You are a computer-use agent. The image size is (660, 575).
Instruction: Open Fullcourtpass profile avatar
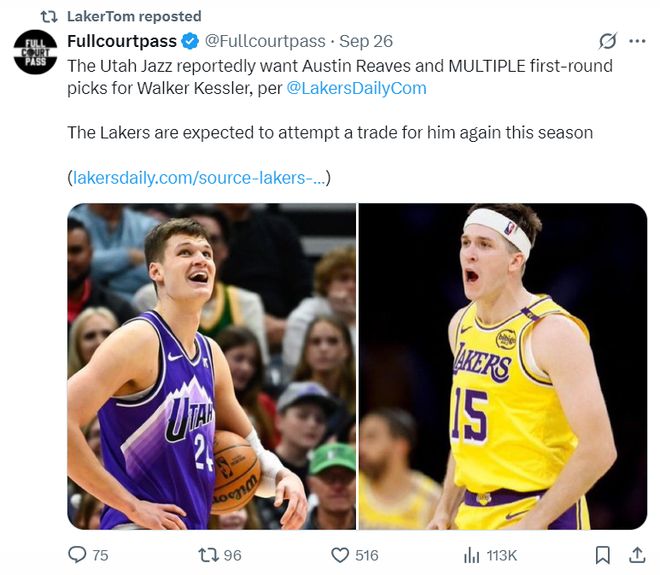tap(35, 52)
